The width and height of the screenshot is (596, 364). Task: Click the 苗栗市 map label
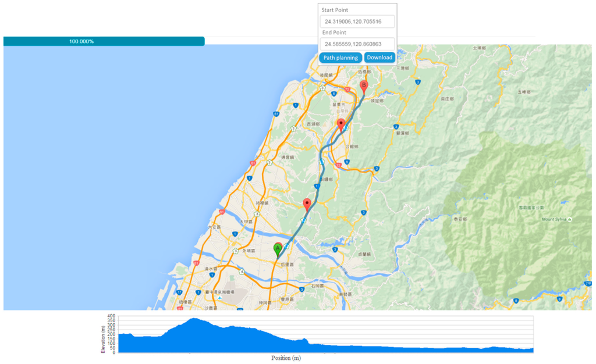click(338, 105)
